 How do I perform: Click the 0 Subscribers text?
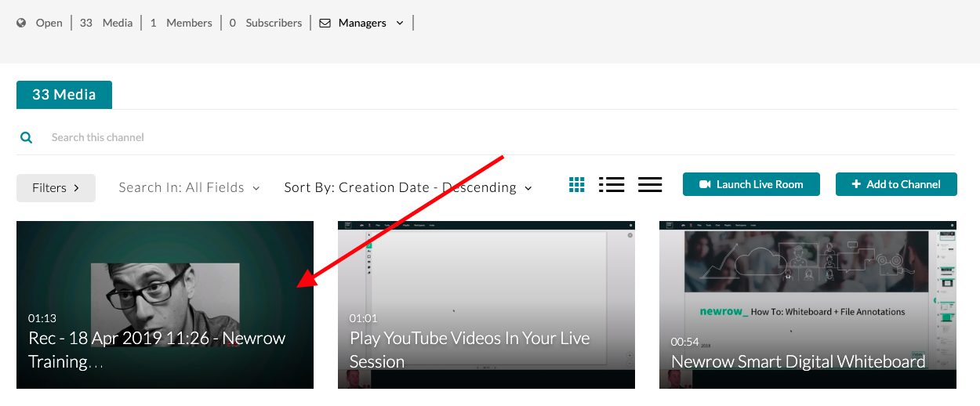pos(266,23)
